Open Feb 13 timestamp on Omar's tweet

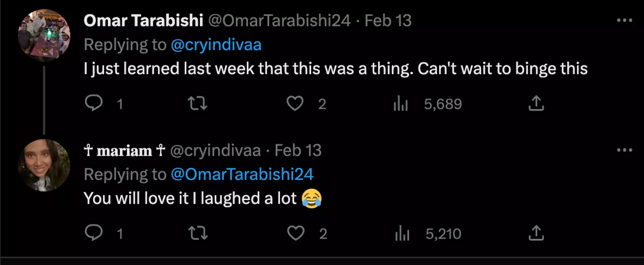[x=388, y=21]
